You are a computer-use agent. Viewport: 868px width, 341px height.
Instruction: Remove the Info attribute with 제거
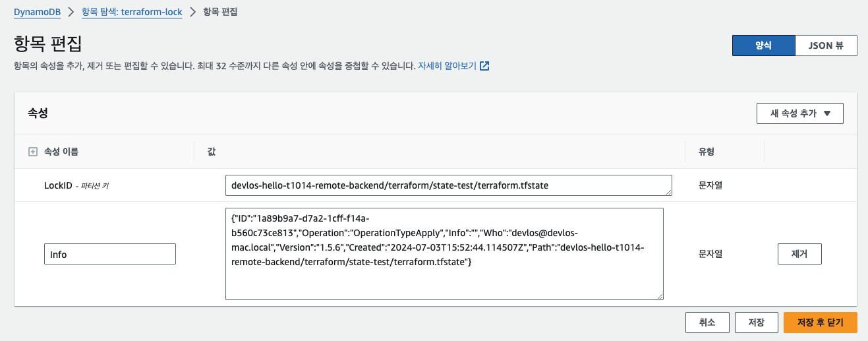[x=799, y=254]
